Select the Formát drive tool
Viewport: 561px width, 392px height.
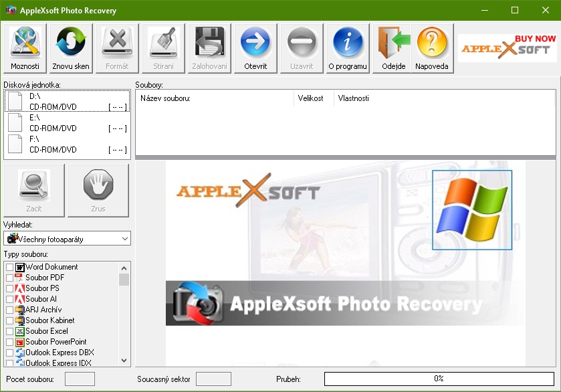[118, 48]
